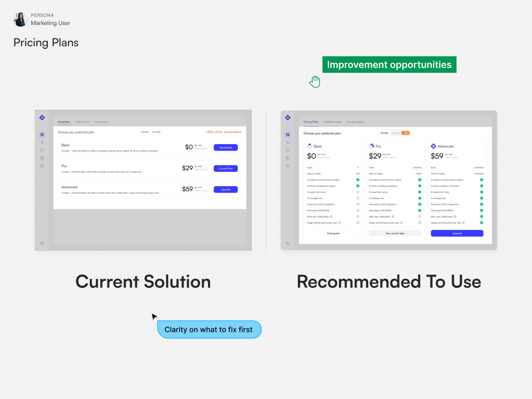532x399 pixels.
Task: Click info icon beside Multi-user collaboration in Basic card
Action: pos(331,217)
